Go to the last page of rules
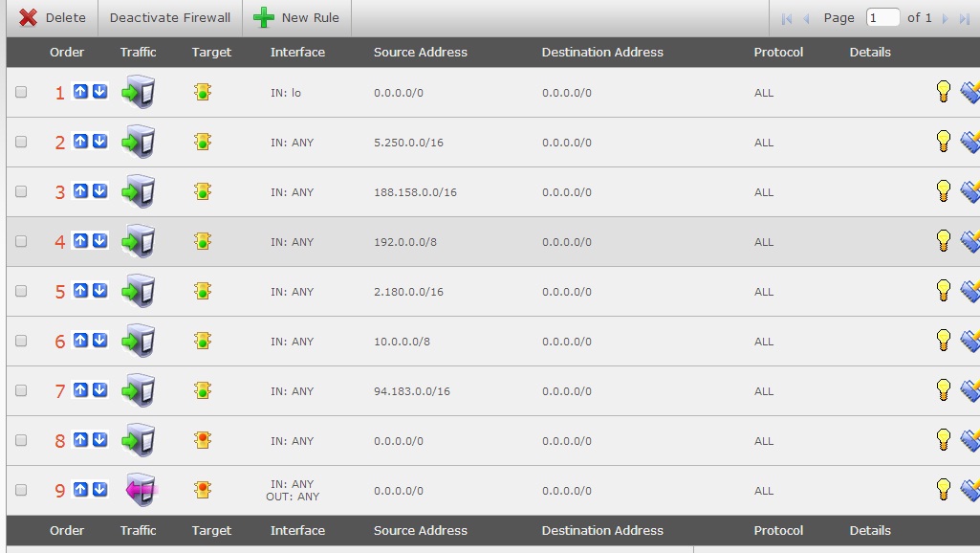980x553 pixels. (963, 18)
